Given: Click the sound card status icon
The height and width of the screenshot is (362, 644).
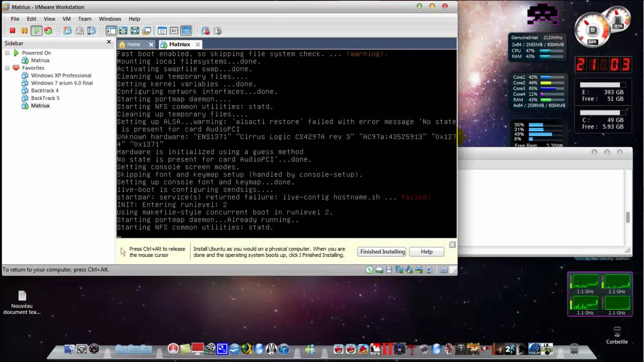Looking at the screenshot, I should point(409,270).
